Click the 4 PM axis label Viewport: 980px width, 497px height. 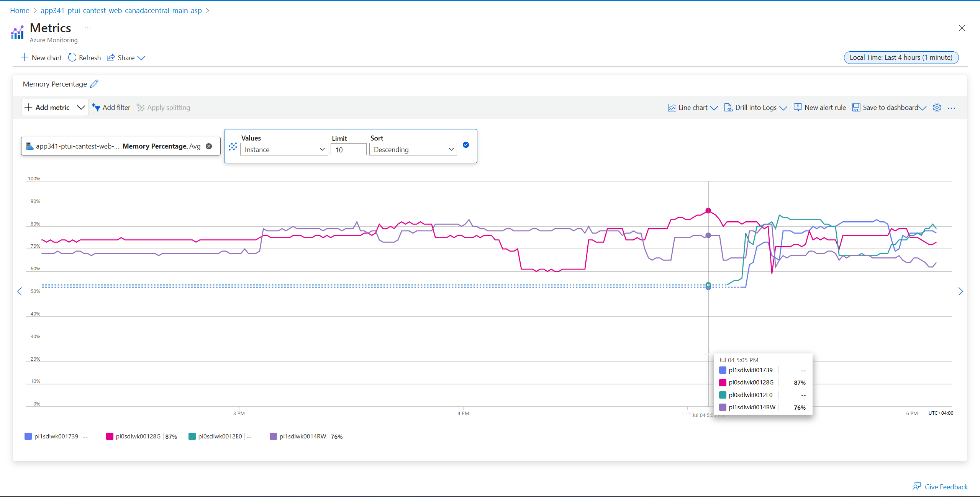coord(463,413)
